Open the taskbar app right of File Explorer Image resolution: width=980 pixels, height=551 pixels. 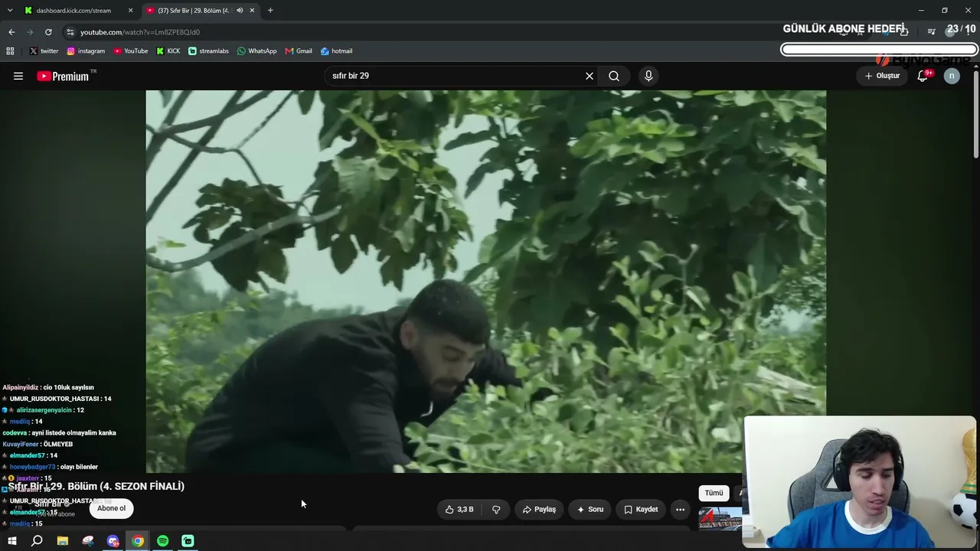88,541
